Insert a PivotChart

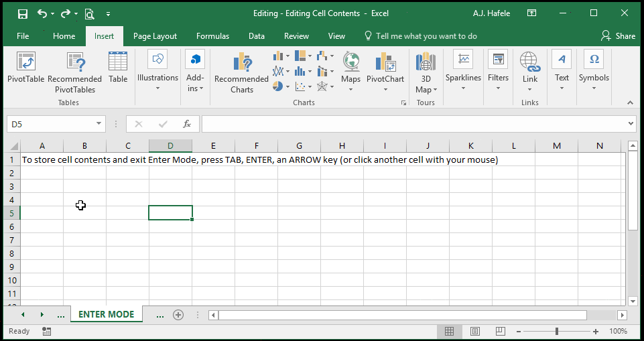pyautogui.click(x=385, y=70)
